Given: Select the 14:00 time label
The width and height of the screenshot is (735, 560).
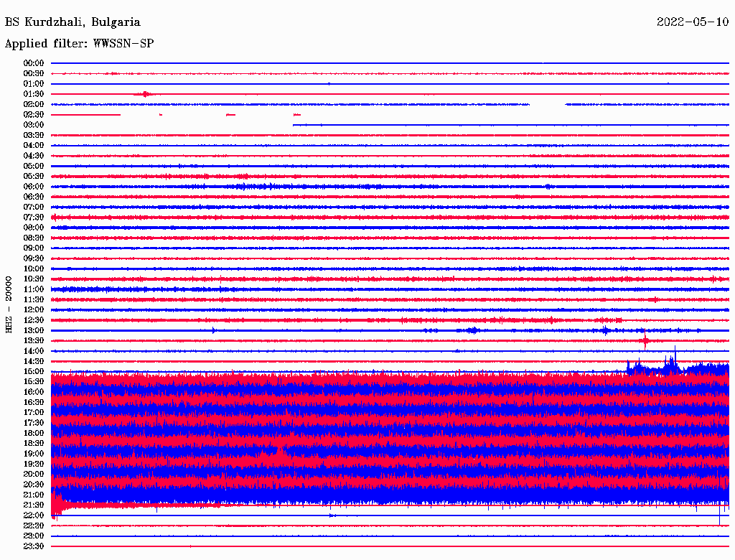Looking at the screenshot, I should pyautogui.click(x=34, y=351).
